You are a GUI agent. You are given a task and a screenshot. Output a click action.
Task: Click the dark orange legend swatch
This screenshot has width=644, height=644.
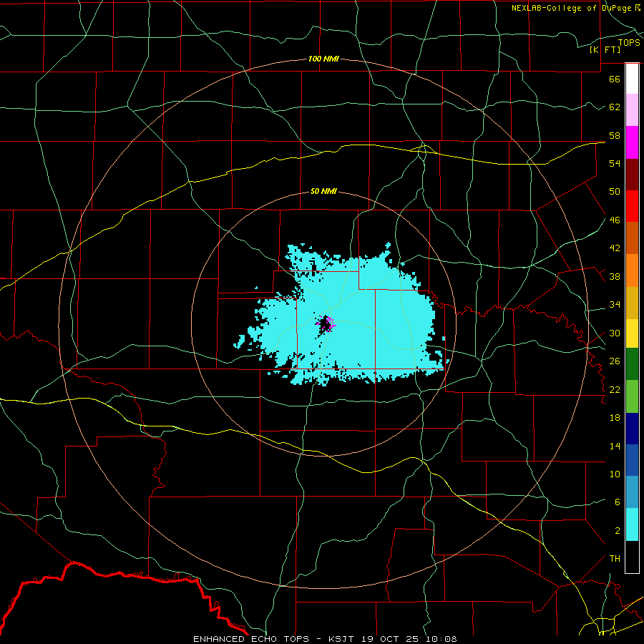point(632,238)
